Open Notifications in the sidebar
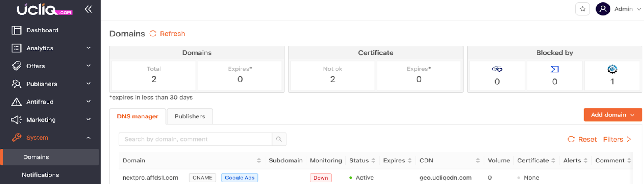Image resolution: width=644 pixels, height=184 pixels. [x=40, y=175]
